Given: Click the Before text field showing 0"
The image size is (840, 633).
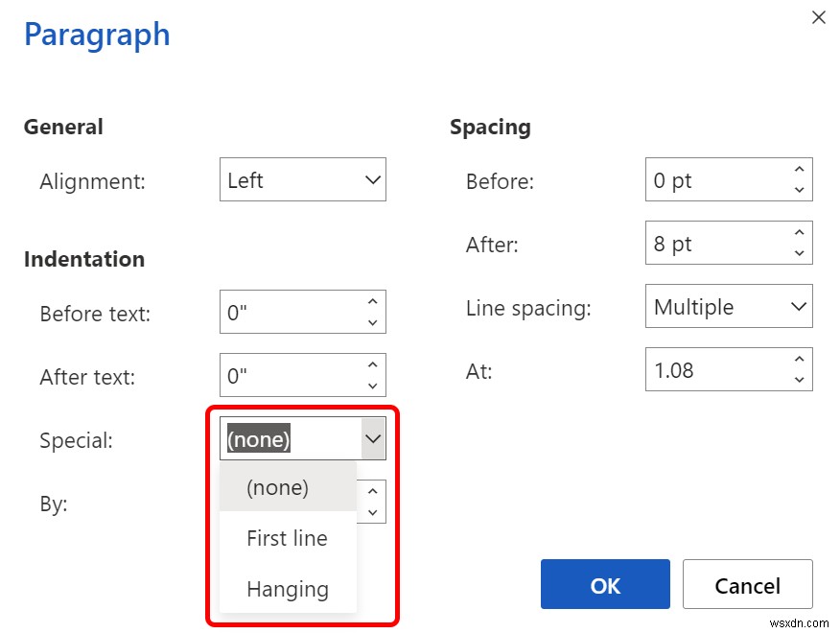Looking at the screenshot, I should coord(288,312).
